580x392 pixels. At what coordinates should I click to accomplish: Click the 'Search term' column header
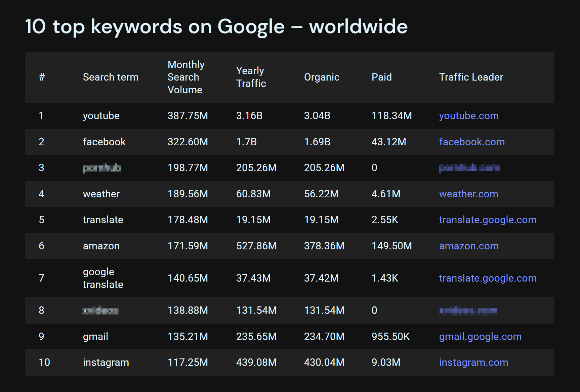111,77
